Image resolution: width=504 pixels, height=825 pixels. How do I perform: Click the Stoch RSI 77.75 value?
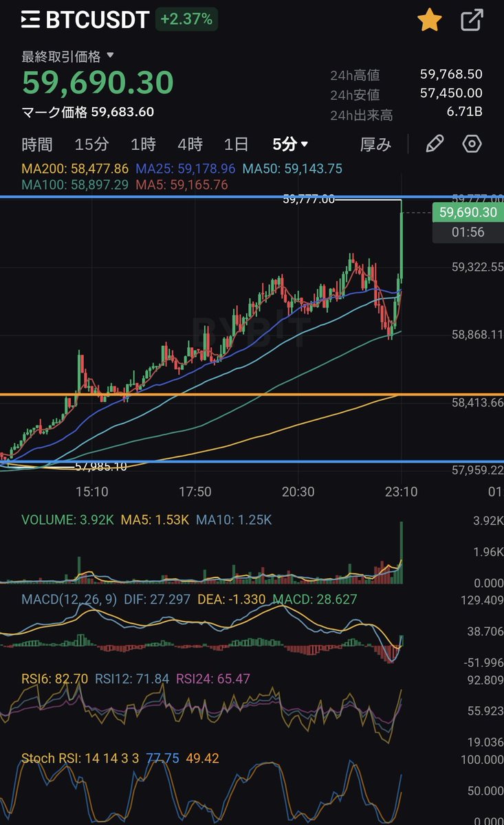(162, 759)
